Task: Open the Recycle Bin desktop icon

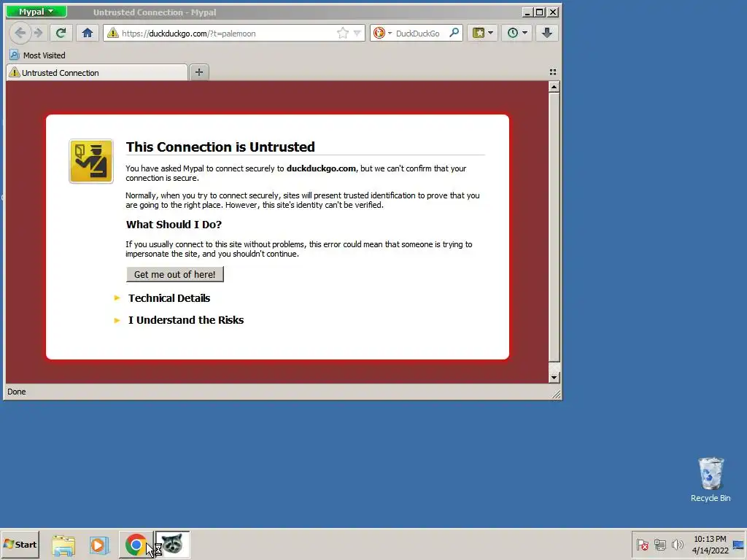Action: coord(711,480)
